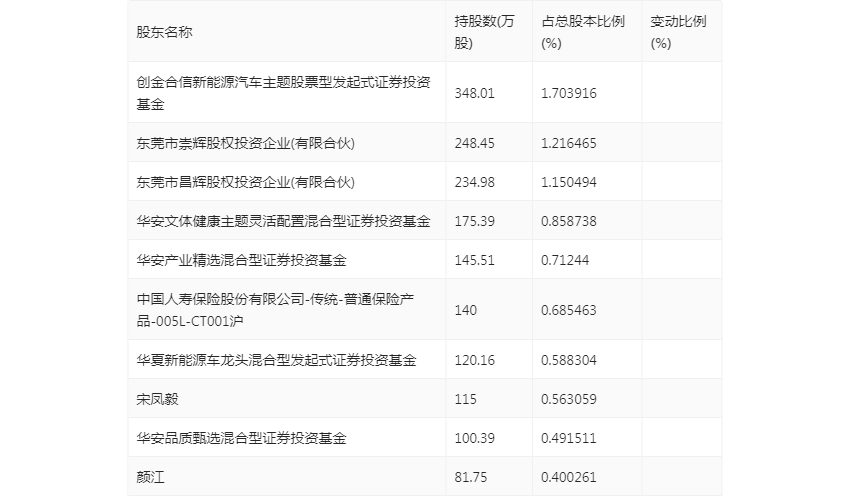Select 华安文体健康主题灵活配置混合型证券投资基金 name
This screenshot has height=496, width=850.
click(x=283, y=221)
